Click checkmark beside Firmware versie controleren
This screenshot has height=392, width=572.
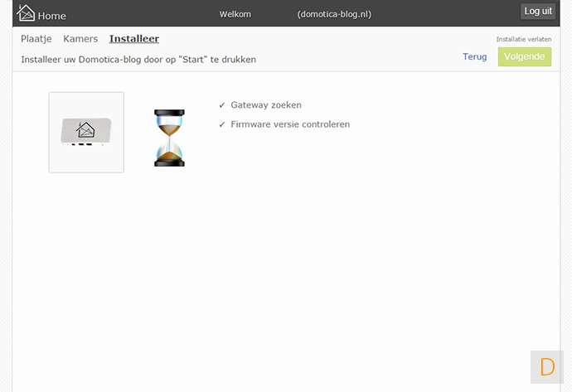222,124
